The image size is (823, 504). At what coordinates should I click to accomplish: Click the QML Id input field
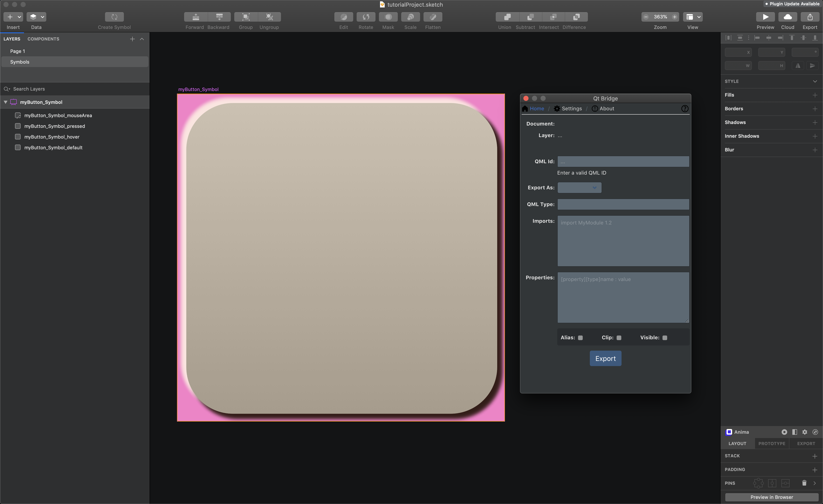click(x=623, y=162)
